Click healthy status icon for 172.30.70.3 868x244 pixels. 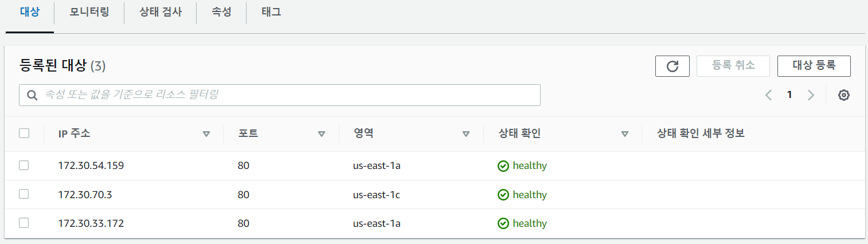tap(503, 195)
